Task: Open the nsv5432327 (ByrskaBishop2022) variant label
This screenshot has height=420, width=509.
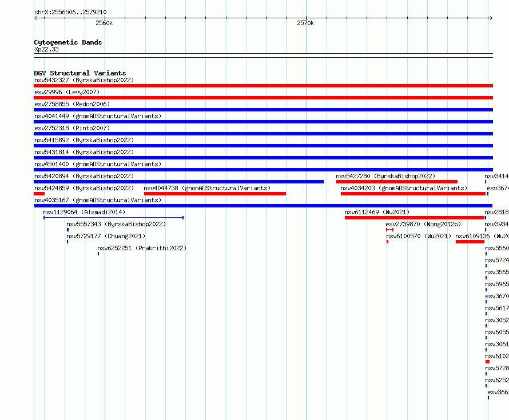Action: (x=84, y=80)
